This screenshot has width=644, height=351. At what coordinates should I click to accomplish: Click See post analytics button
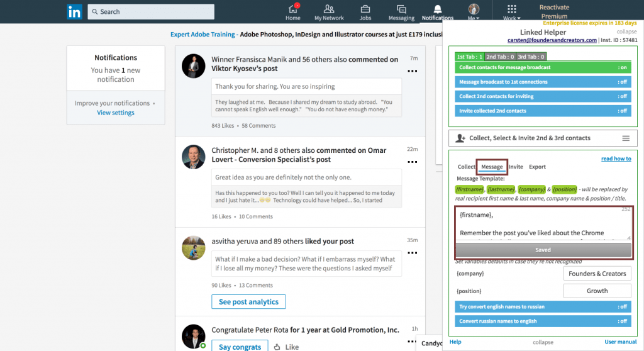248,302
